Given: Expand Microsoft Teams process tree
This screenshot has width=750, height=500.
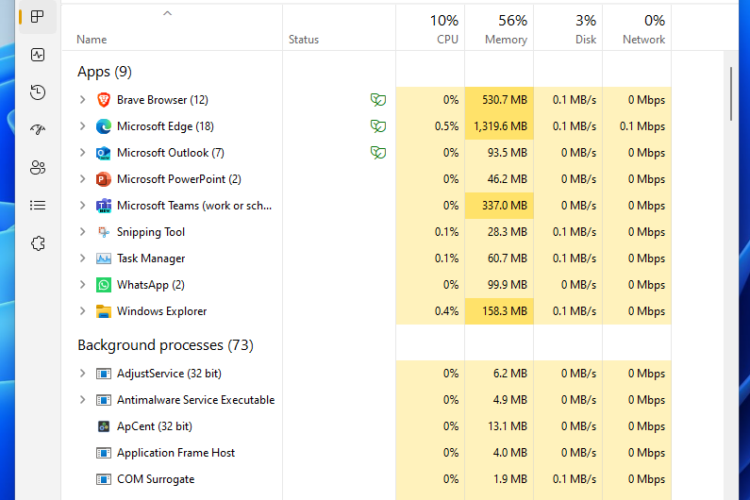Looking at the screenshot, I should (x=82, y=206).
